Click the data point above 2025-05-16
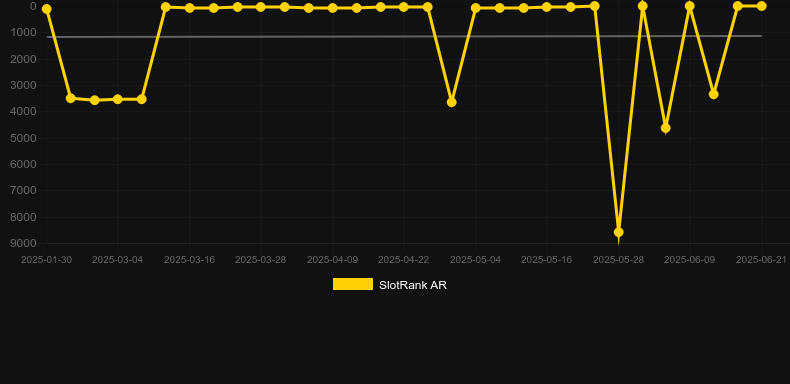The width and height of the screenshot is (790, 384). 547,7
